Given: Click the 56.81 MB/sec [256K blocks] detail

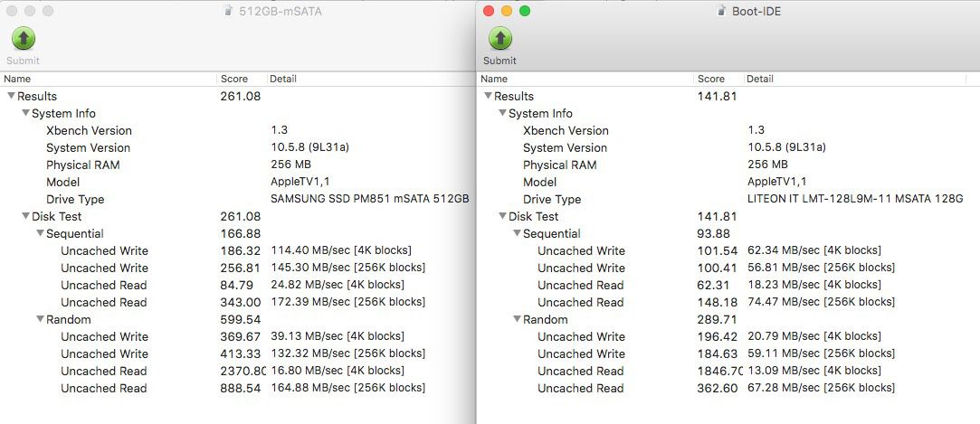Looking at the screenshot, I should tap(822, 268).
